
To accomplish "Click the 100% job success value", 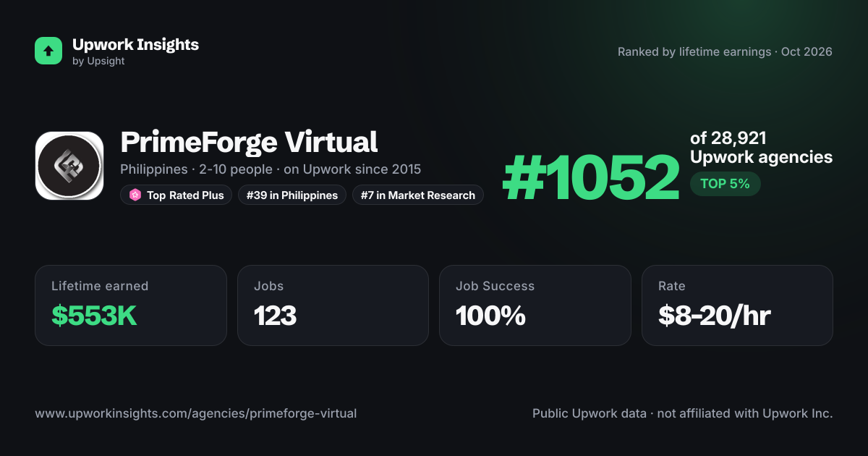I will tap(490, 316).
